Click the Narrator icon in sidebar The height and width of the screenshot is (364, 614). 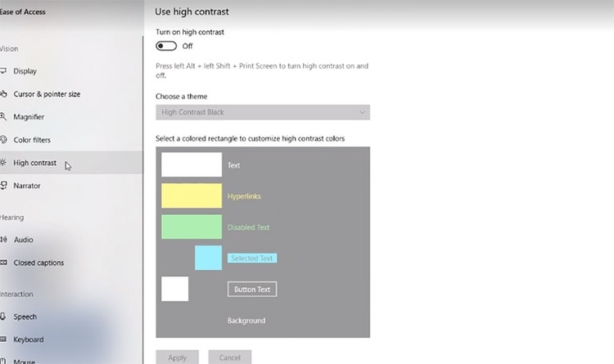(3, 186)
